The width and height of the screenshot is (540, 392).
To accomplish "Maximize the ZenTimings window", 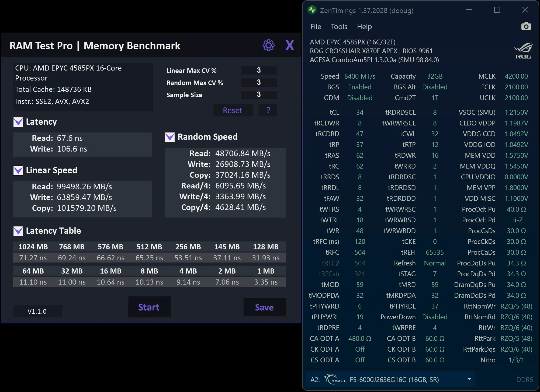I will click(x=497, y=10).
